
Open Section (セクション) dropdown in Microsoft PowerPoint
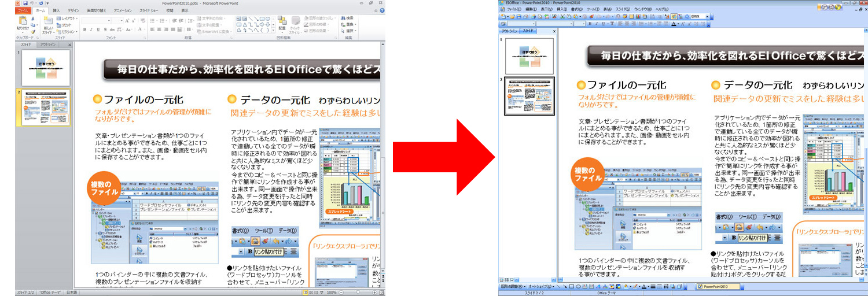(x=67, y=32)
